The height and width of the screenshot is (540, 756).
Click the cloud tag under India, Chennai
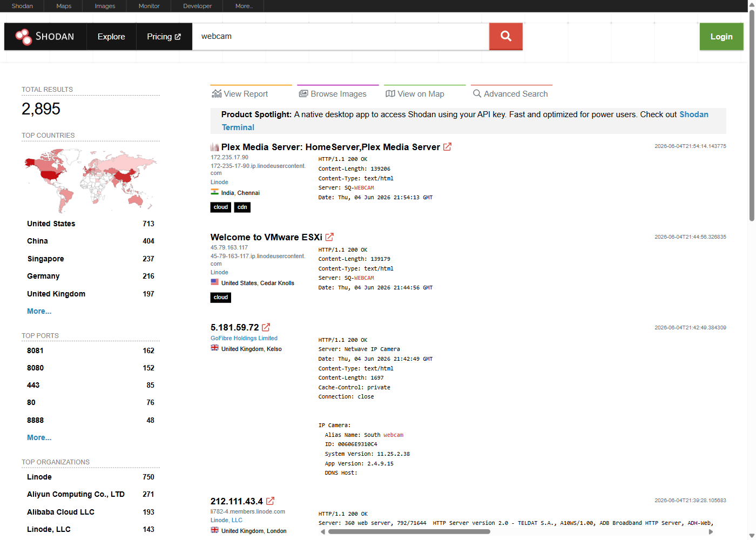coord(221,207)
